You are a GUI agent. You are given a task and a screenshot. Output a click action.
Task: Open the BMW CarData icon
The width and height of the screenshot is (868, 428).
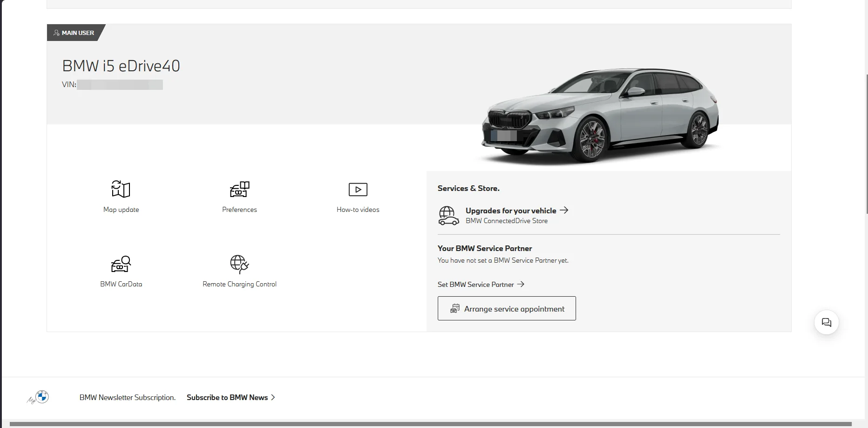click(121, 264)
